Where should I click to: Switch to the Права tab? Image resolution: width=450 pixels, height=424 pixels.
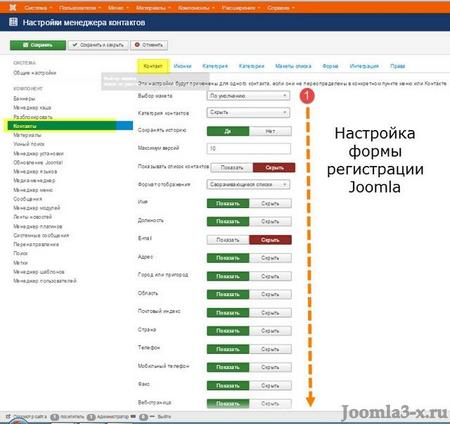(x=398, y=66)
